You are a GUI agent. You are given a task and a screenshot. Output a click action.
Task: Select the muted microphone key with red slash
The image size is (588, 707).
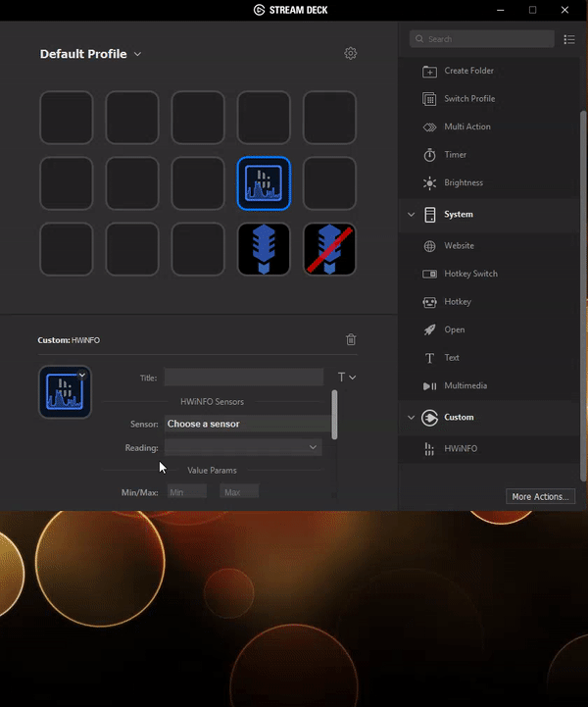click(329, 249)
